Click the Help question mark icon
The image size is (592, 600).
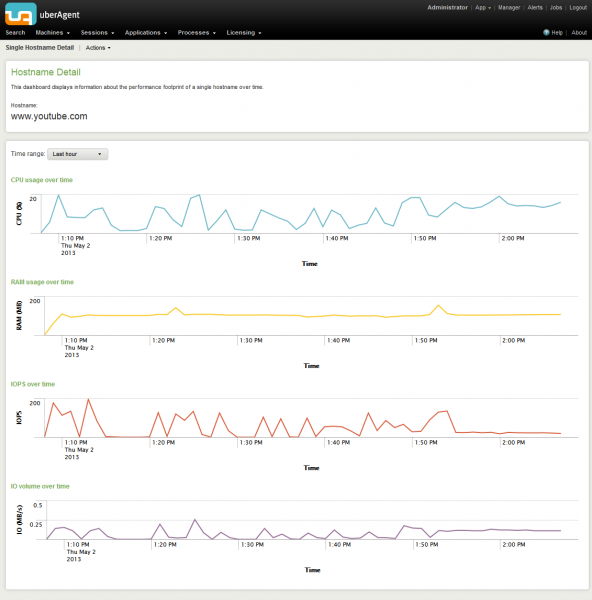point(546,33)
